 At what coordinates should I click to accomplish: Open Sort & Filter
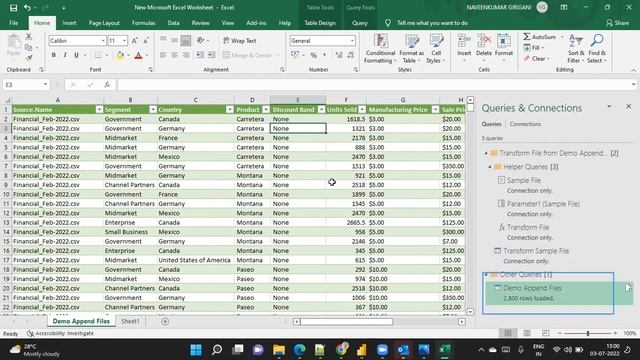(x=576, y=49)
